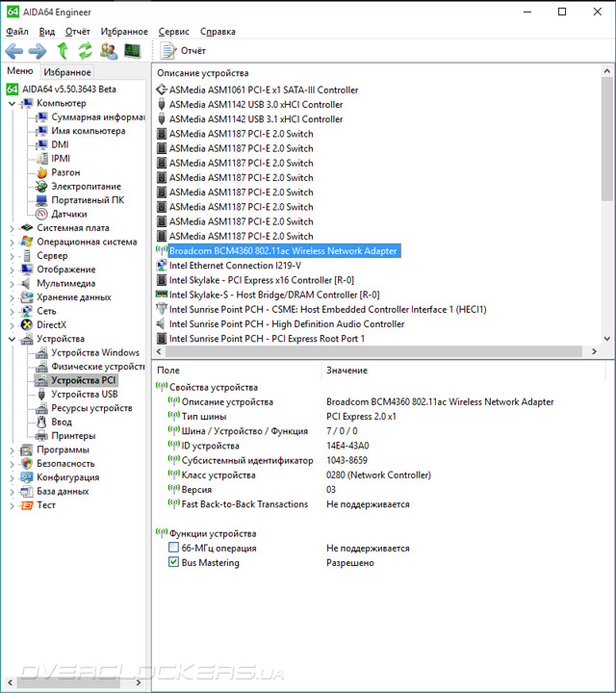Toggle the 66-МГц операция checkbox
This screenshot has width=616, height=693.
pyautogui.click(x=173, y=548)
